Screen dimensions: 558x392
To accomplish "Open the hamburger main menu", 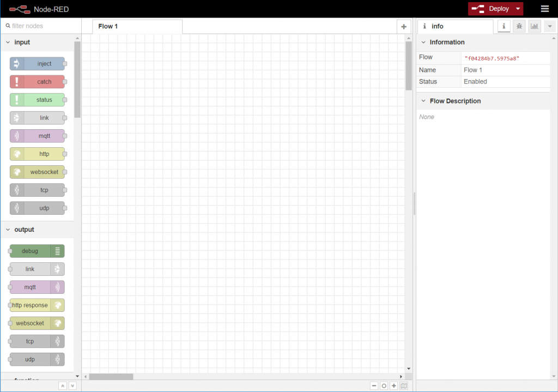I will [545, 9].
